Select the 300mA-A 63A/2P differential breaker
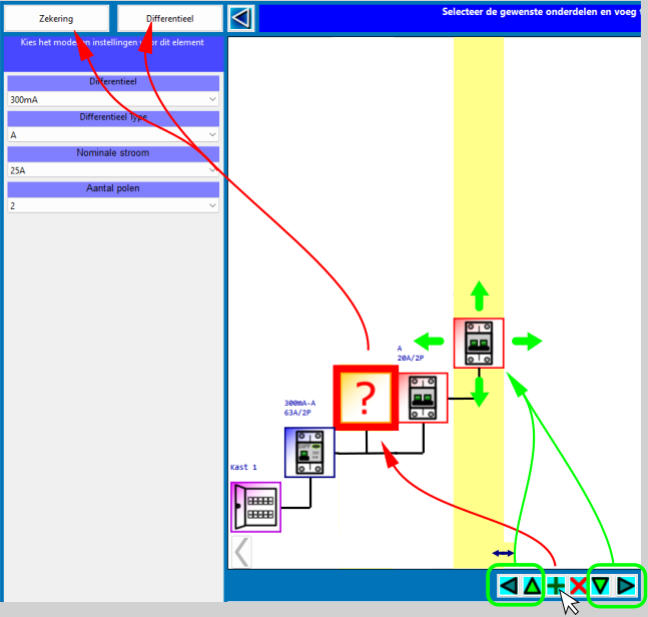 tap(309, 453)
